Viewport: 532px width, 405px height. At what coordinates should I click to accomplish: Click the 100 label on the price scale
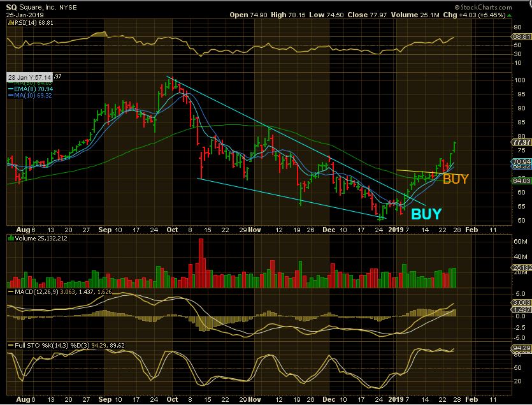point(519,80)
